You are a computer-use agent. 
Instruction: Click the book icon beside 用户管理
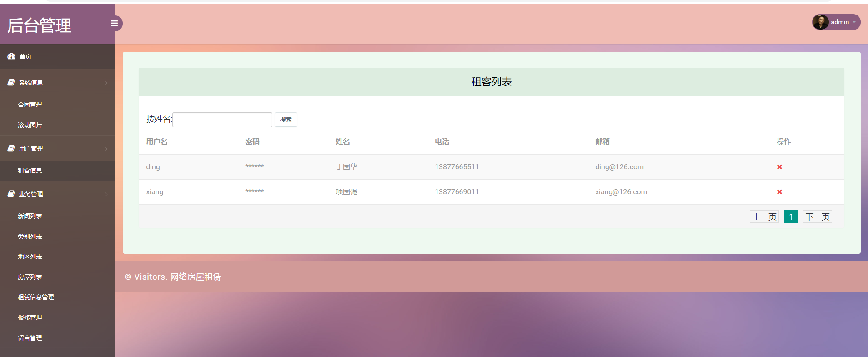(x=11, y=148)
